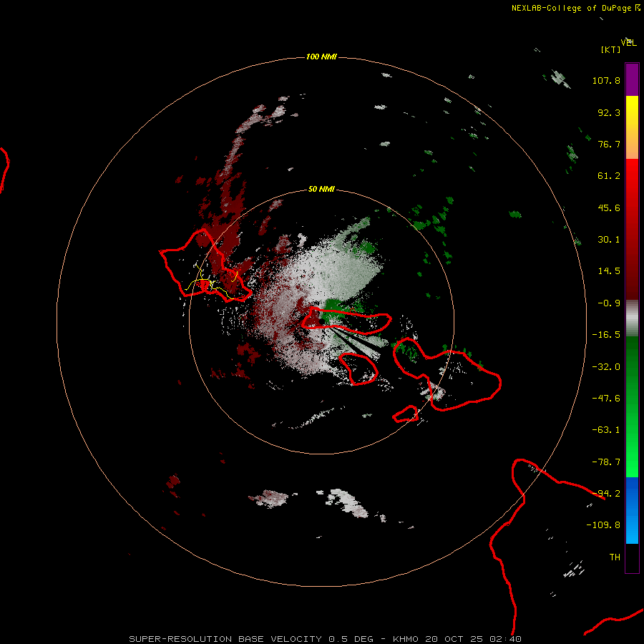Click the -47.6 legend value
This screenshot has height=644, width=644.
coord(606,399)
